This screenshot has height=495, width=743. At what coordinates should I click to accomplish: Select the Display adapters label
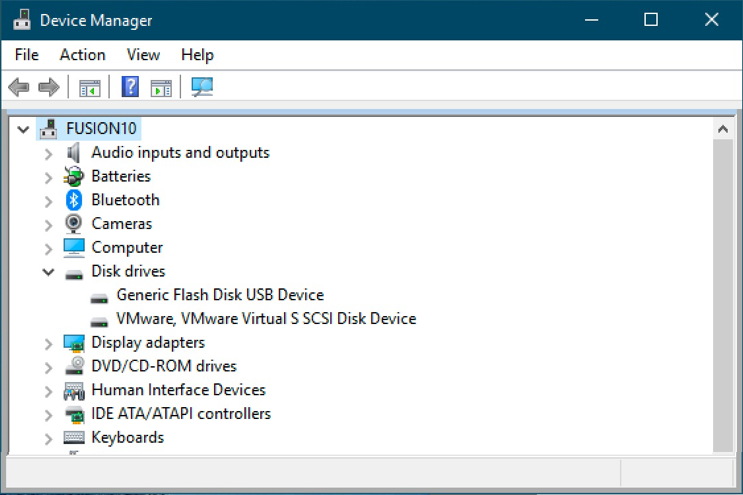coord(148,342)
